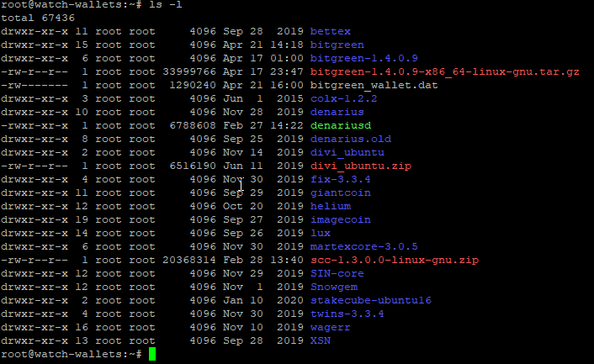The image size is (594, 364).
Task: Click the wagerr directory name
Action: (x=330, y=327)
